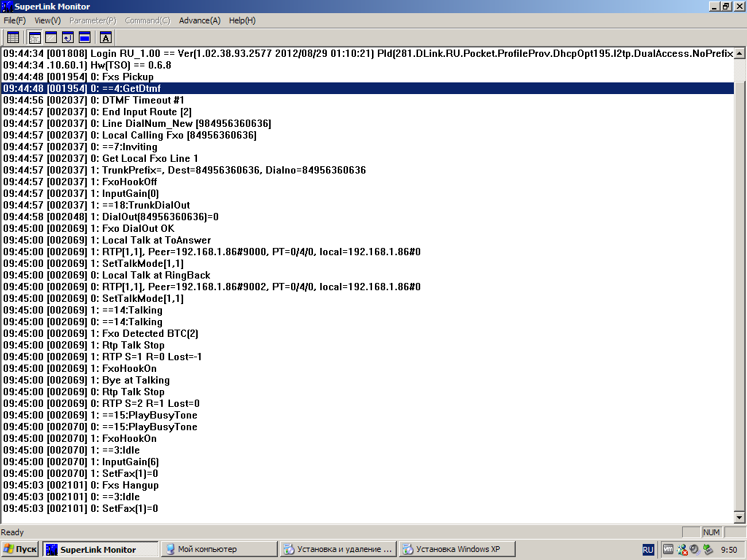This screenshot has height=560, width=747.
Task: Click the VMware tools tray icon
Action: tap(668, 549)
